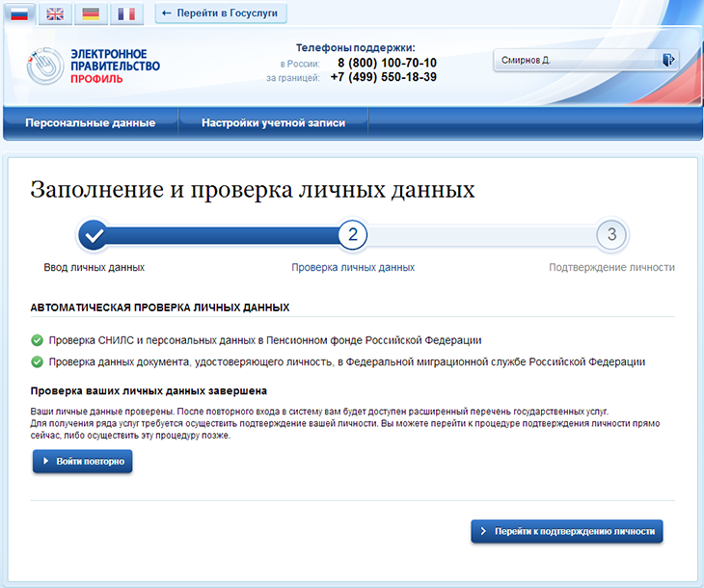Viewport: 704px width, 588px height.
Task: Click Электронное правительство Профиль title text
Action: 115,66
